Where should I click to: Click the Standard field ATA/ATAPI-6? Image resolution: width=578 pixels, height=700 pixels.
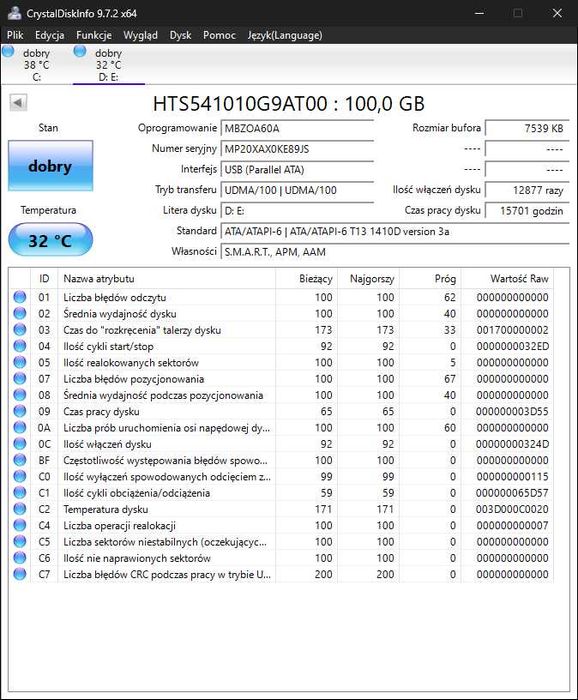395,231
